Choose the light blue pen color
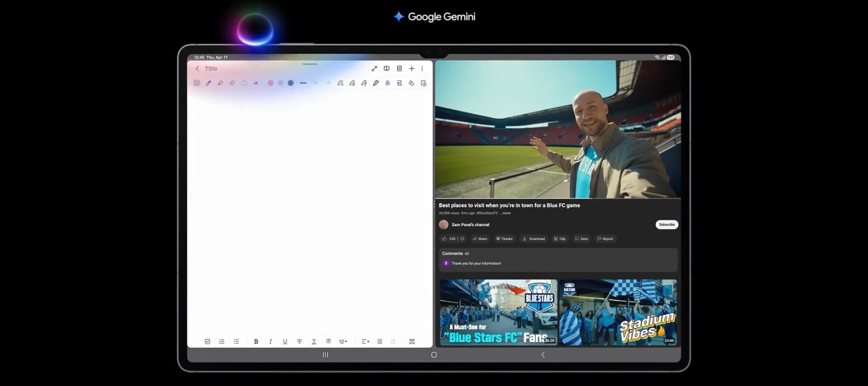868x386 pixels. click(x=280, y=83)
